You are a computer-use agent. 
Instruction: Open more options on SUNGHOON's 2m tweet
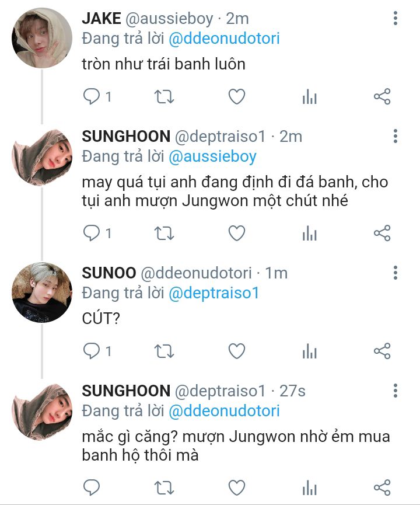click(x=395, y=137)
